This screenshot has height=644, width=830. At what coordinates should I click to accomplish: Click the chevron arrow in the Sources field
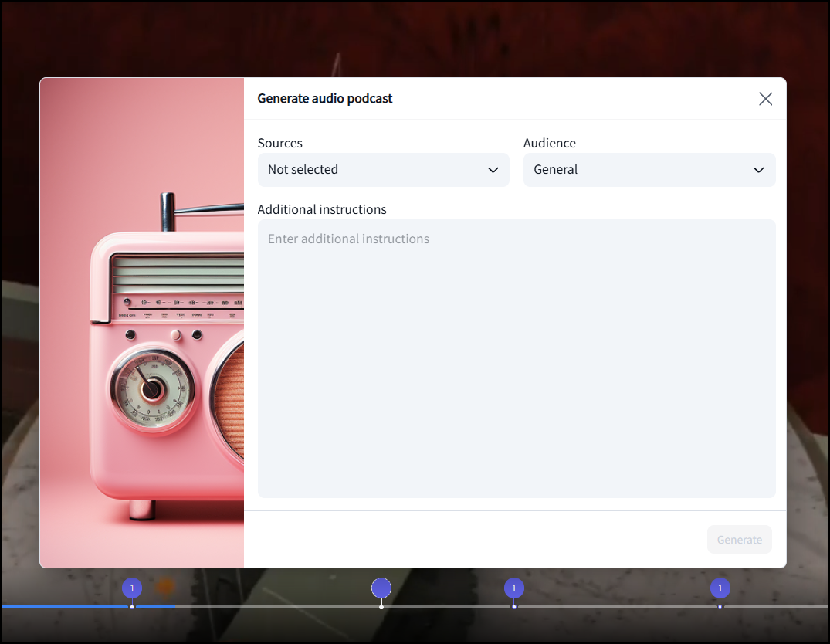click(493, 170)
